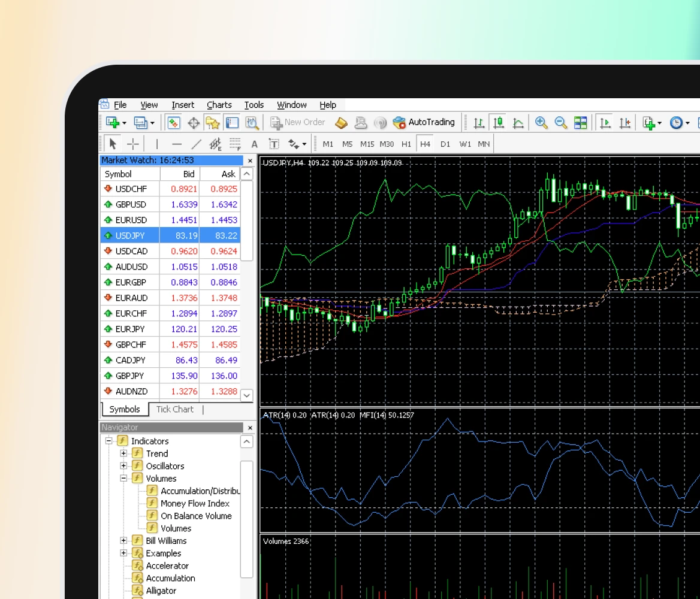
Task: Select the Crosshair tool
Action: coord(133,144)
